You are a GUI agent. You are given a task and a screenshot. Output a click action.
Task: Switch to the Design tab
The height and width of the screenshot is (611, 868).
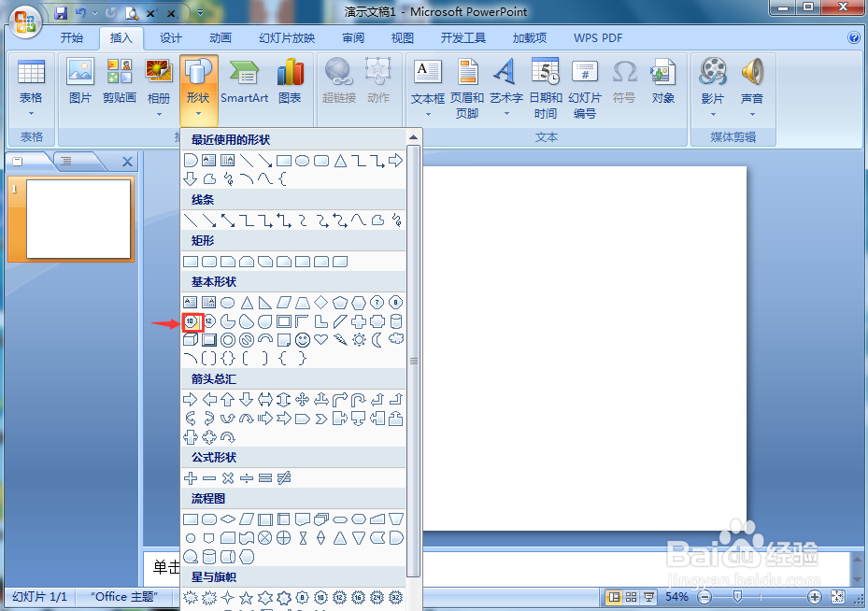pyautogui.click(x=170, y=37)
